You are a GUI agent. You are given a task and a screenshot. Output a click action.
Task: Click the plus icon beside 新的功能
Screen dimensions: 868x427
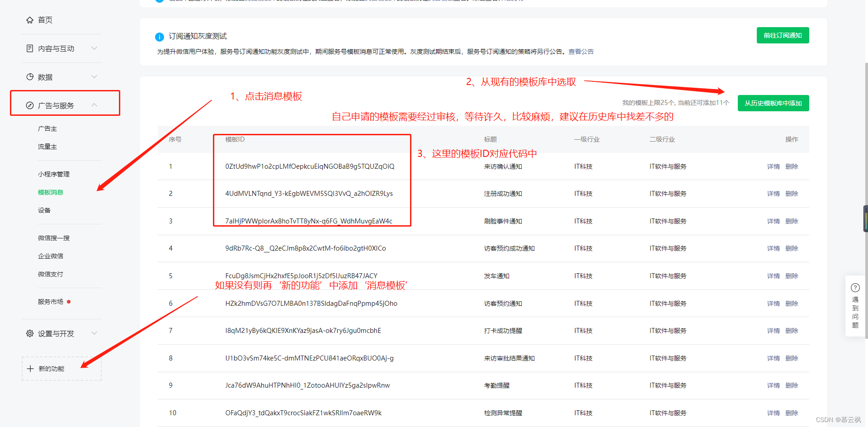coord(30,369)
